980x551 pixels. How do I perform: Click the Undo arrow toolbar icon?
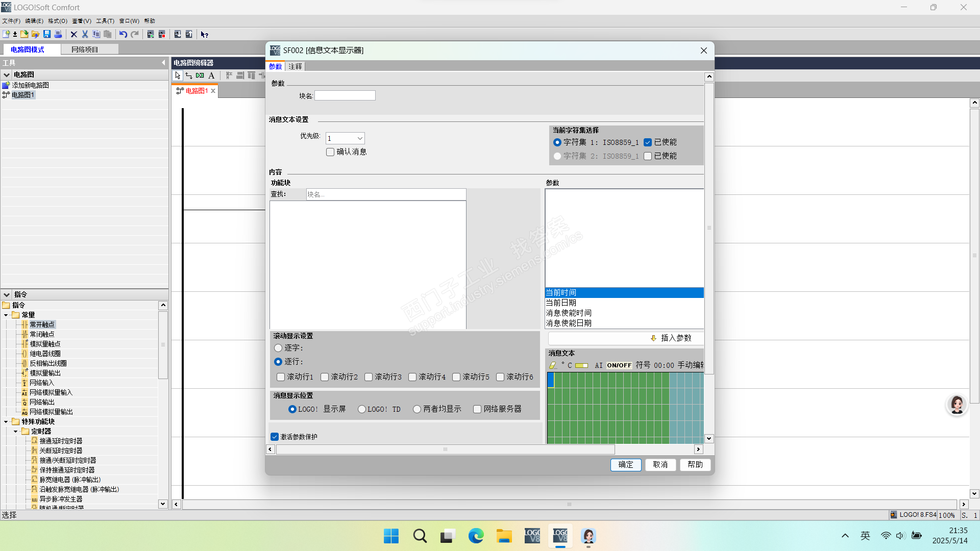[123, 34]
